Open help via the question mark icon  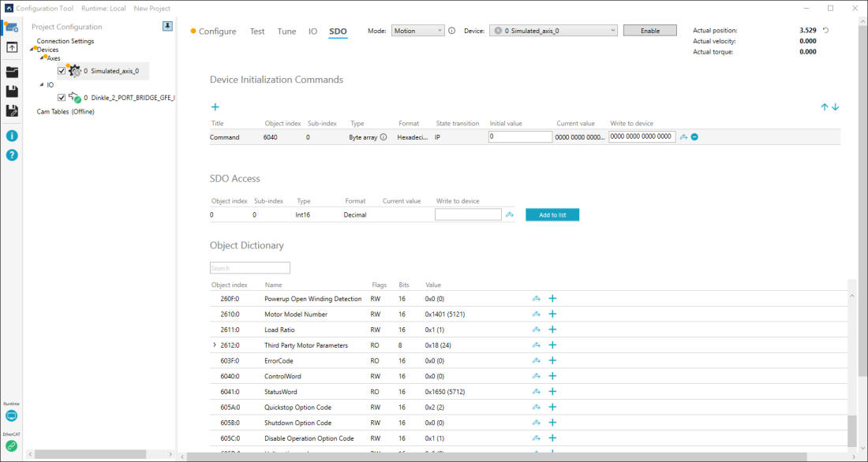point(12,155)
